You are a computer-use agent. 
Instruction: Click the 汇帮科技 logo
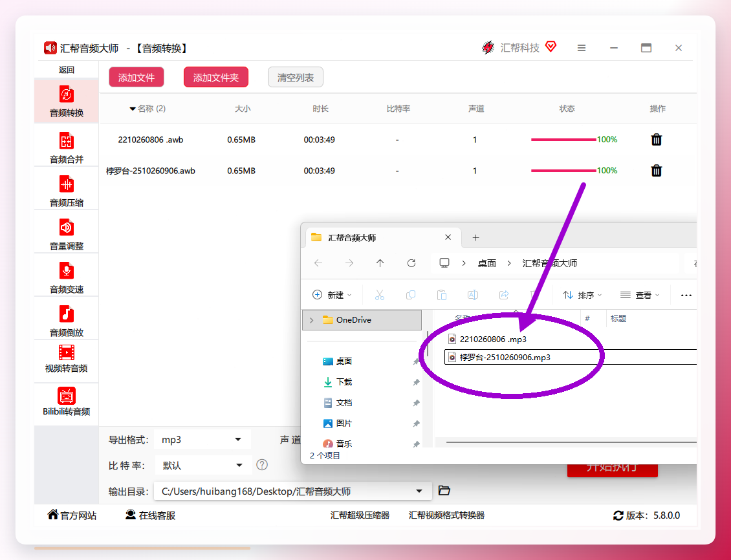pyautogui.click(x=488, y=47)
